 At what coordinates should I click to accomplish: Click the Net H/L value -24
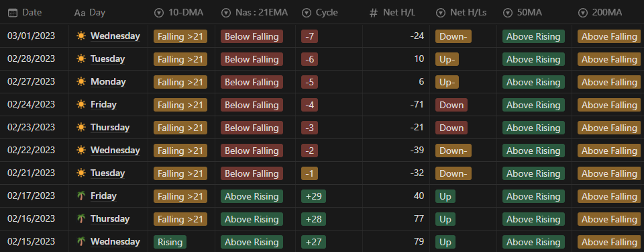point(417,36)
